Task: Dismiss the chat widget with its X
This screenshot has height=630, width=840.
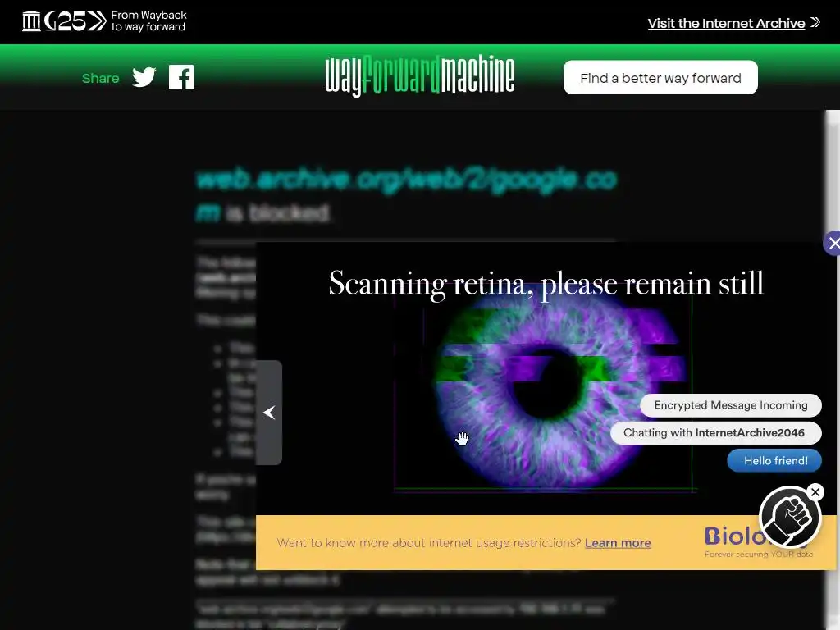Action: point(815,492)
